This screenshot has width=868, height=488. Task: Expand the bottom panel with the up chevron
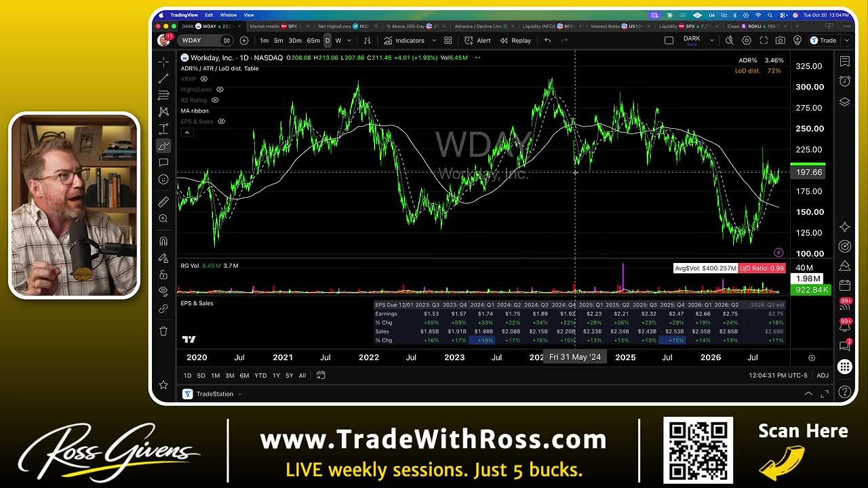click(x=808, y=394)
